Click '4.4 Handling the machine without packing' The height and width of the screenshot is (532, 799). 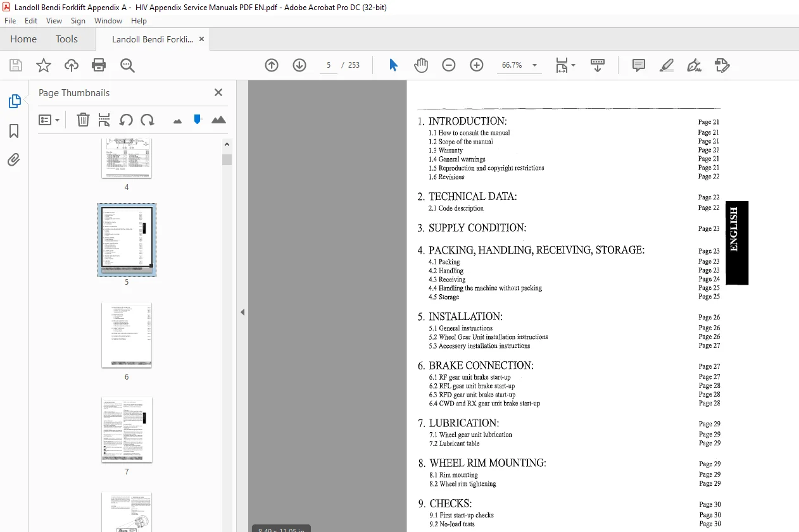[485, 288]
